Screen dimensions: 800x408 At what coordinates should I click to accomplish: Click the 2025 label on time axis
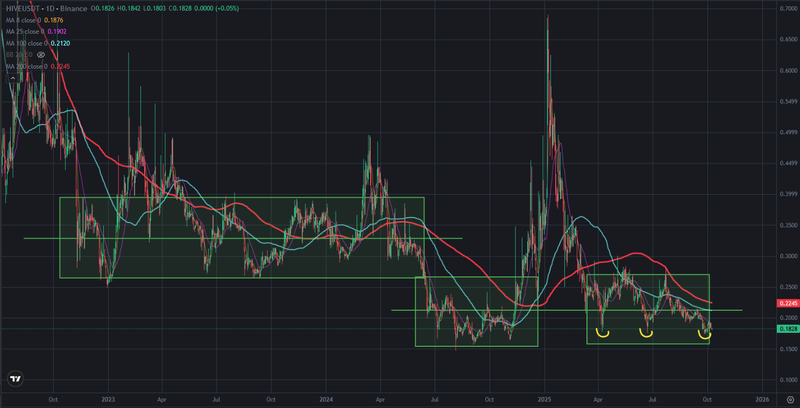(543, 397)
